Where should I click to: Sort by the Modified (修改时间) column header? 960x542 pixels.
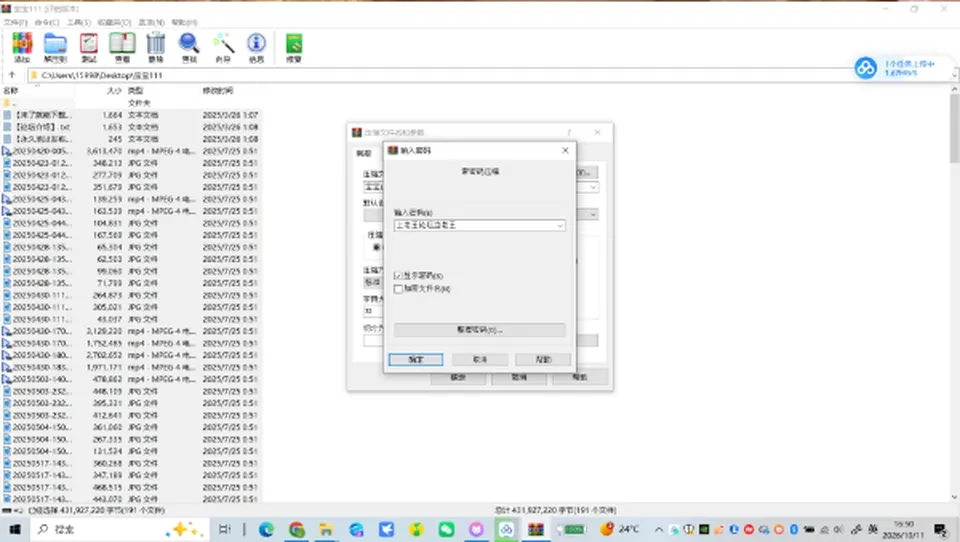pos(231,91)
